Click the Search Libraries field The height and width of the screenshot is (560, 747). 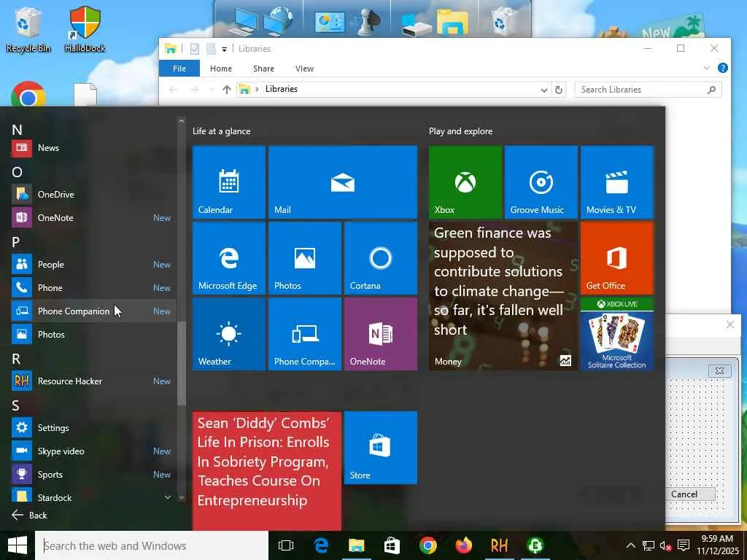[x=649, y=90]
